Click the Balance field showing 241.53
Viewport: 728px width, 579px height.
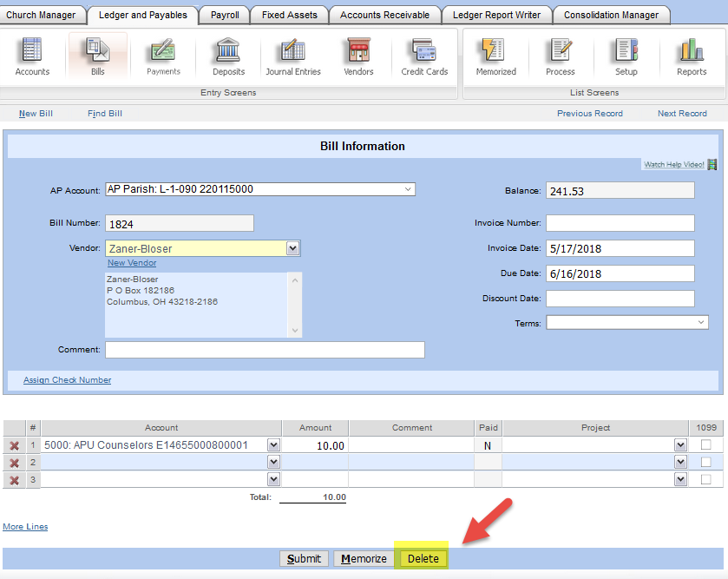(x=620, y=190)
